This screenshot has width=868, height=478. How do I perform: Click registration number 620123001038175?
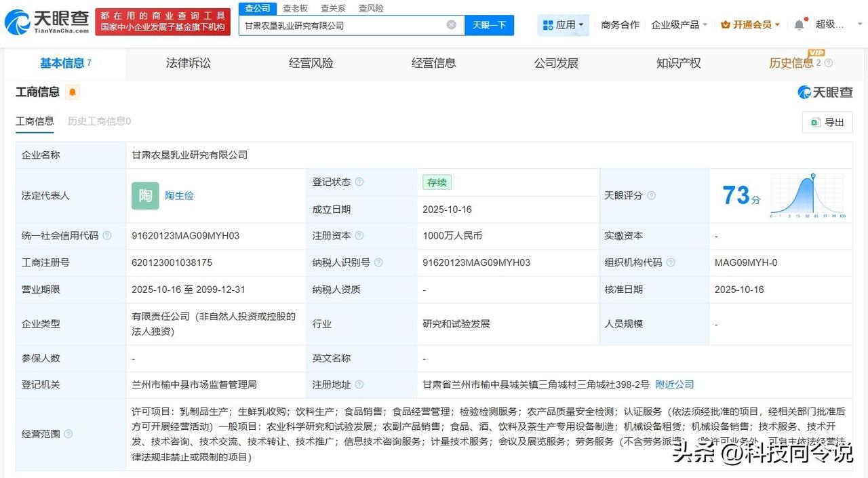coord(172,262)
